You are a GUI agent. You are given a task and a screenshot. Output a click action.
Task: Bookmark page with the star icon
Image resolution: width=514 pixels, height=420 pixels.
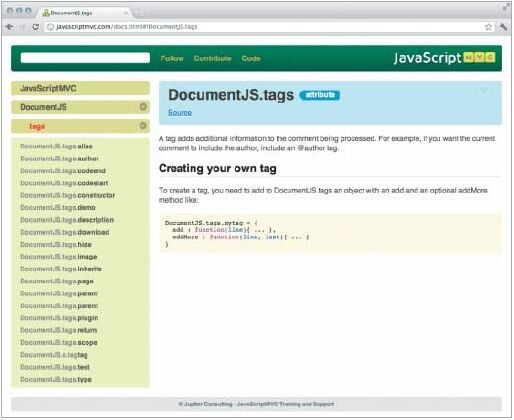tap(488, 27)
